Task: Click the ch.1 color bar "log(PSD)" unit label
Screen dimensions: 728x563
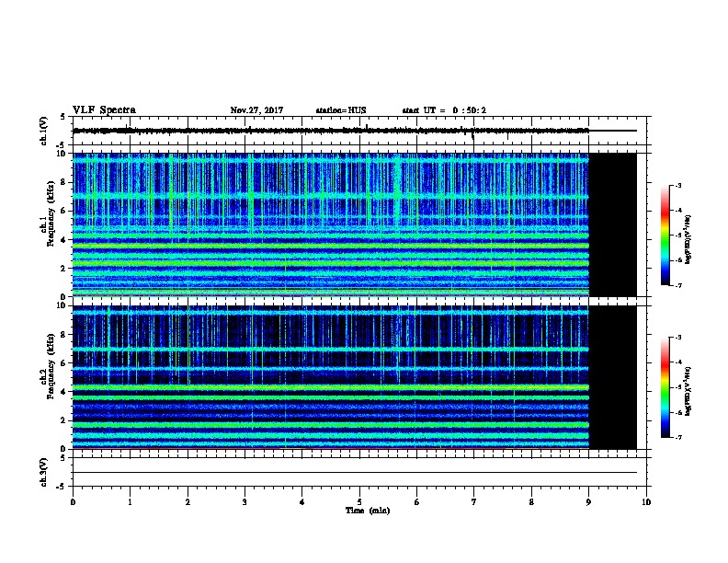Action: click(x=688, y=240)
